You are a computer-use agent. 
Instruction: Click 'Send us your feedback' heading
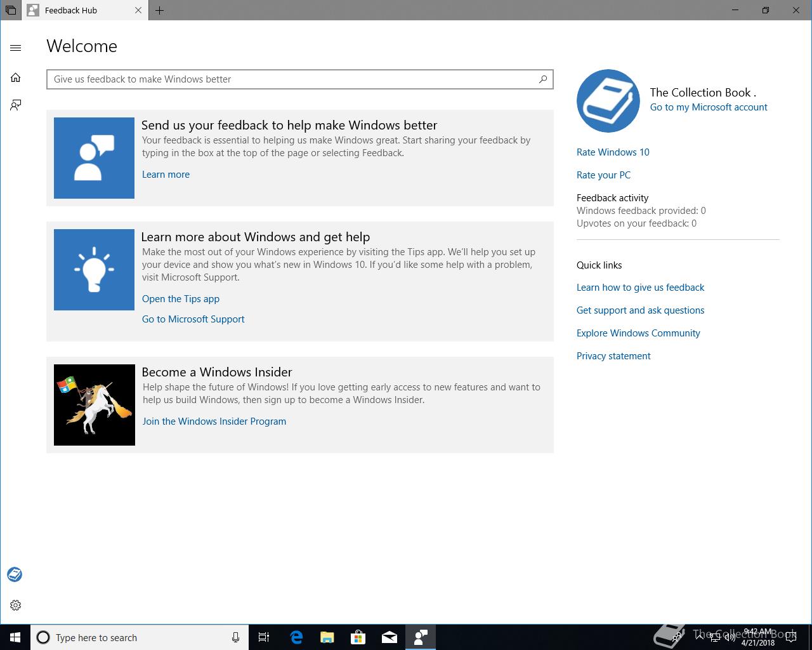(289, 125)
